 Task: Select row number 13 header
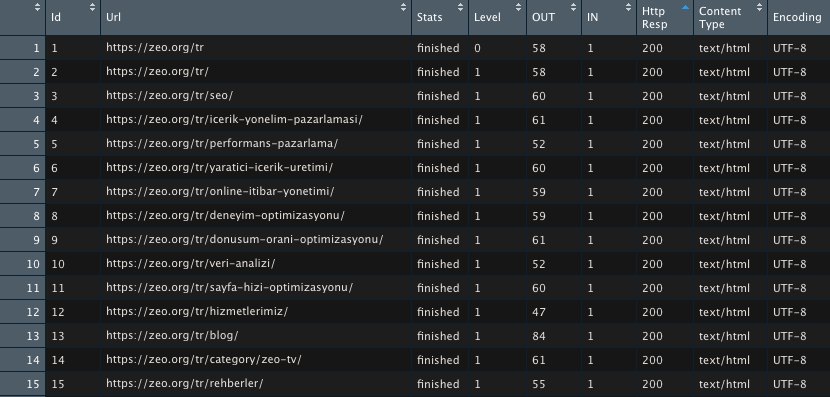tap(23, 336)
